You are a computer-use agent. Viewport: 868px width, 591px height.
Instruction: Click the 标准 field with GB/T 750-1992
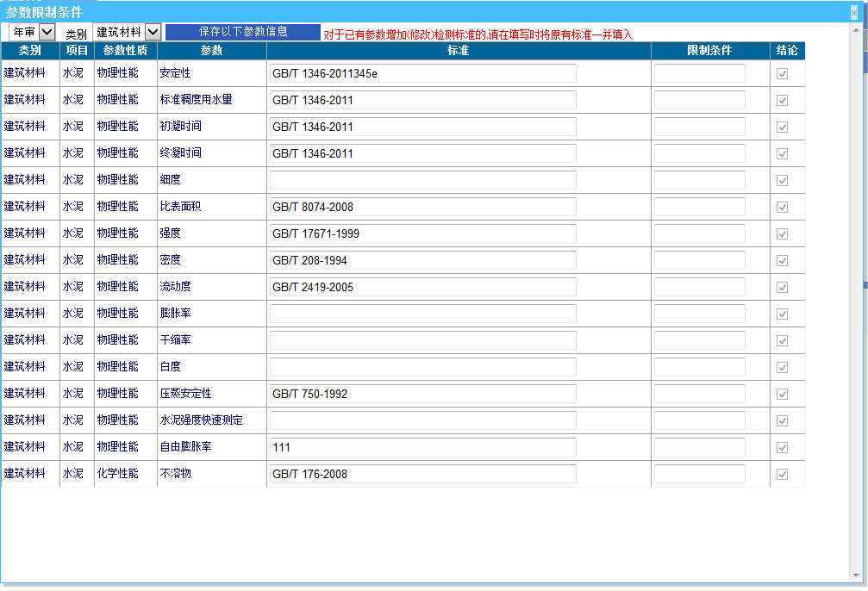pos(422,394)
